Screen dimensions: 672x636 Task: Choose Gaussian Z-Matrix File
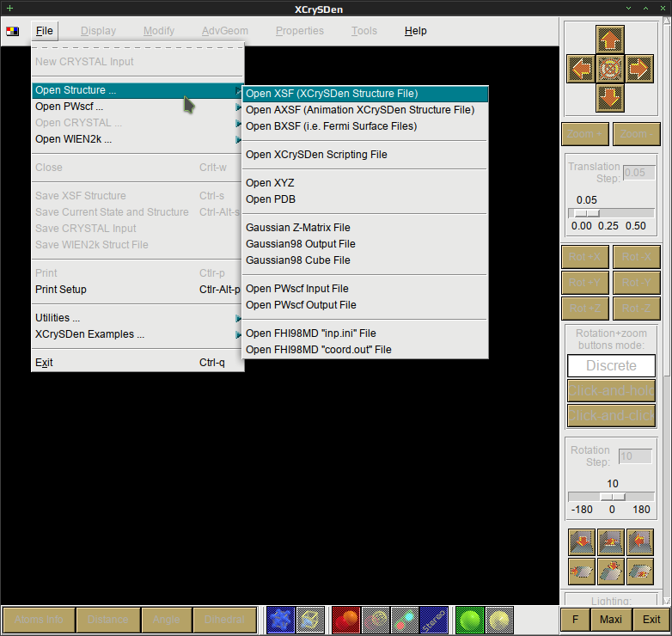click(365, 227)
